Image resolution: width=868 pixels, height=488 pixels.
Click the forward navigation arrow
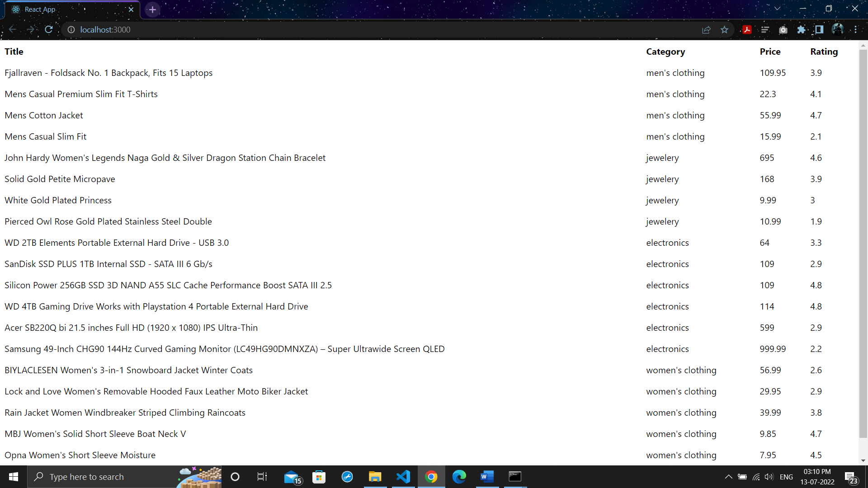pyautogui.click(x=30, y=29)
